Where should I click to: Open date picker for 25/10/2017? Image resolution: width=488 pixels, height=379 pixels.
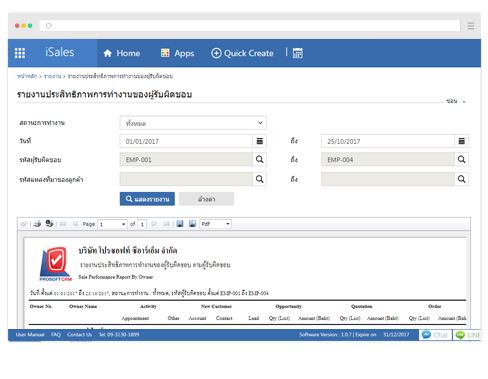click(x=462, y=141)
